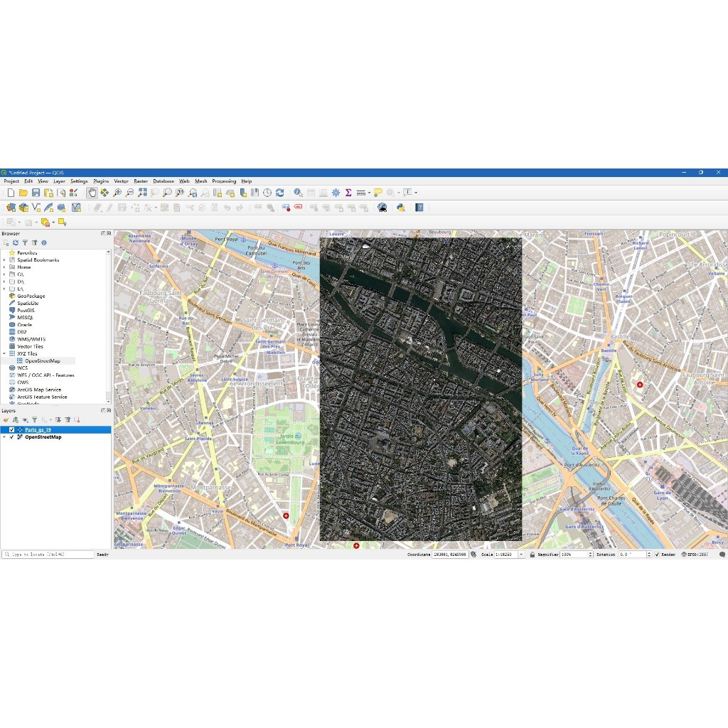
Task: Expand Home node in Browser
Action: point(5,267)
